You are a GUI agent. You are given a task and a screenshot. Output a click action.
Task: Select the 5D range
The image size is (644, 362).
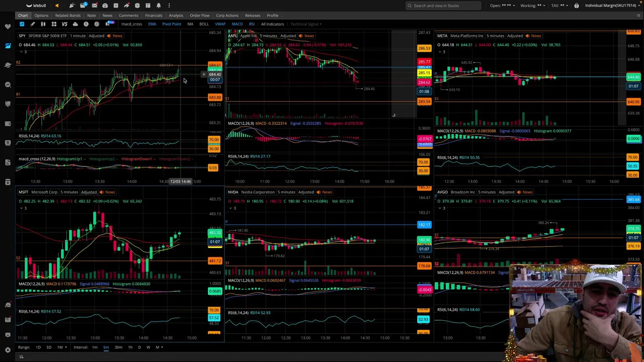pos(49,347)
